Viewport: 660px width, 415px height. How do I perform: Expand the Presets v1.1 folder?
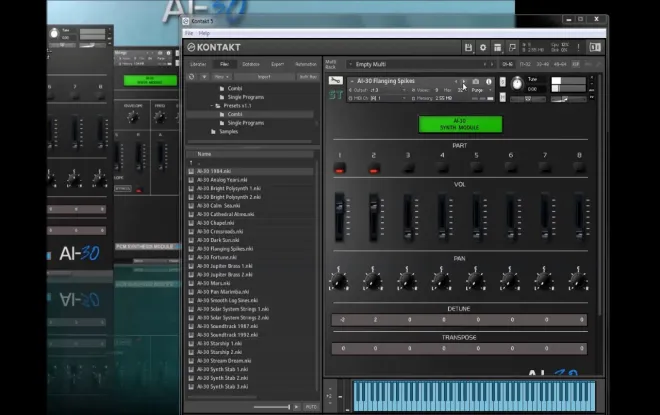[x=214, y=105]
